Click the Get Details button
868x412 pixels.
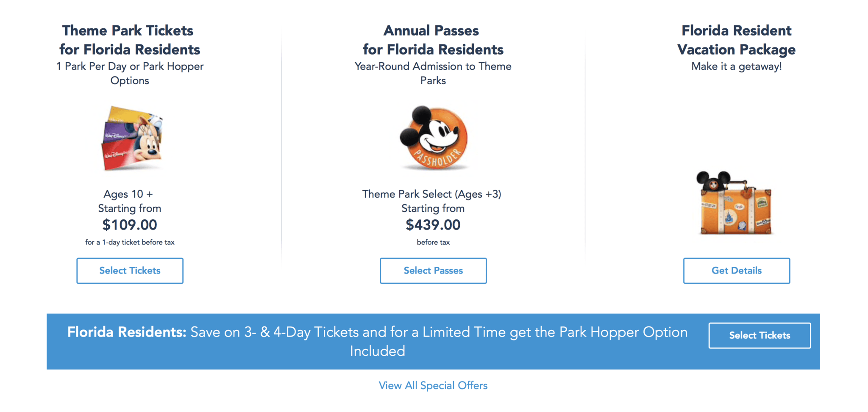pos(736,271)
